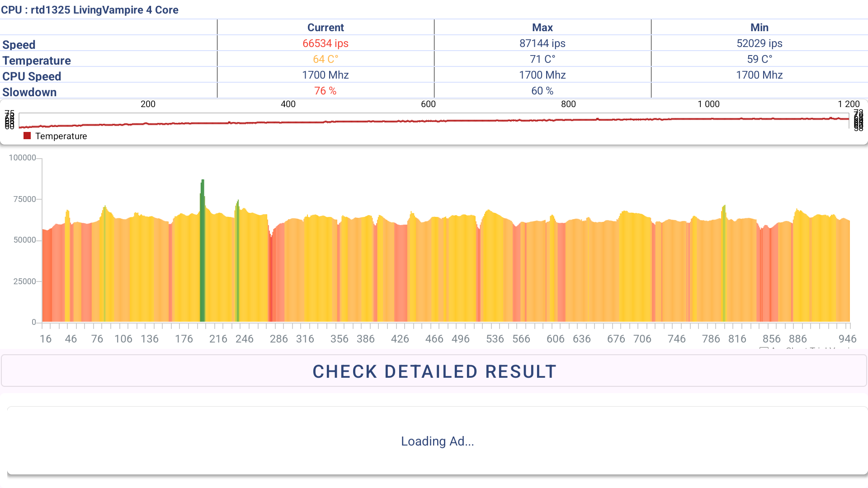This screenshot has height=488, width=868.
Task: Click the Max column header
Action: [x=542, y=28]
